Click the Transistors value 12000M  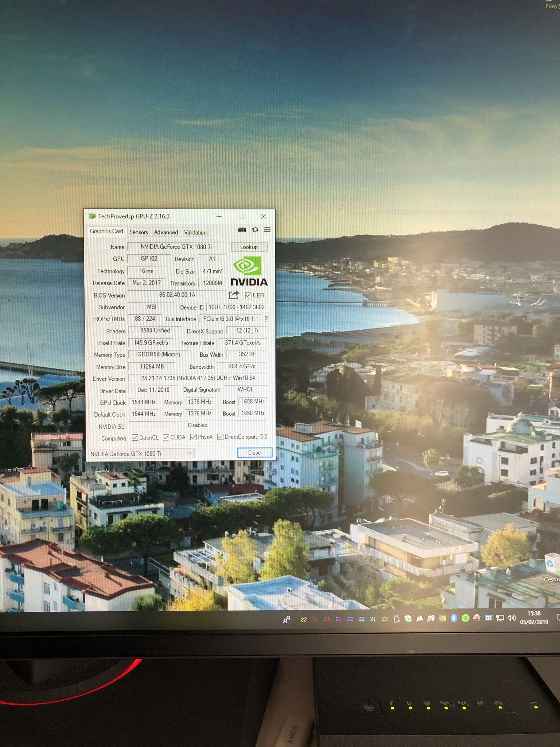pyautogui.click(x=213, y=283)
